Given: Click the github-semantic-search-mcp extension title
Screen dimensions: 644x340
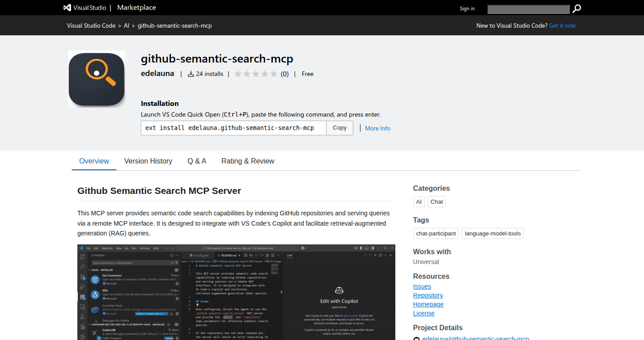Looking at the screenshot, I should [217, 59].
